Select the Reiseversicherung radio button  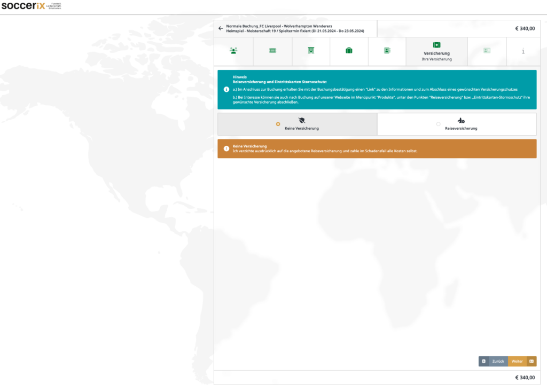click(438, 124)
